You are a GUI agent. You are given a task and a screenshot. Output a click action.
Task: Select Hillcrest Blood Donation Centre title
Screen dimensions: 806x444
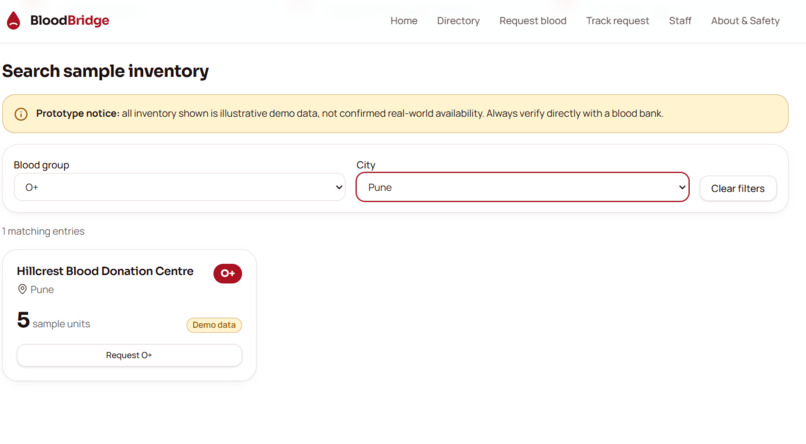tap(105, 271)
